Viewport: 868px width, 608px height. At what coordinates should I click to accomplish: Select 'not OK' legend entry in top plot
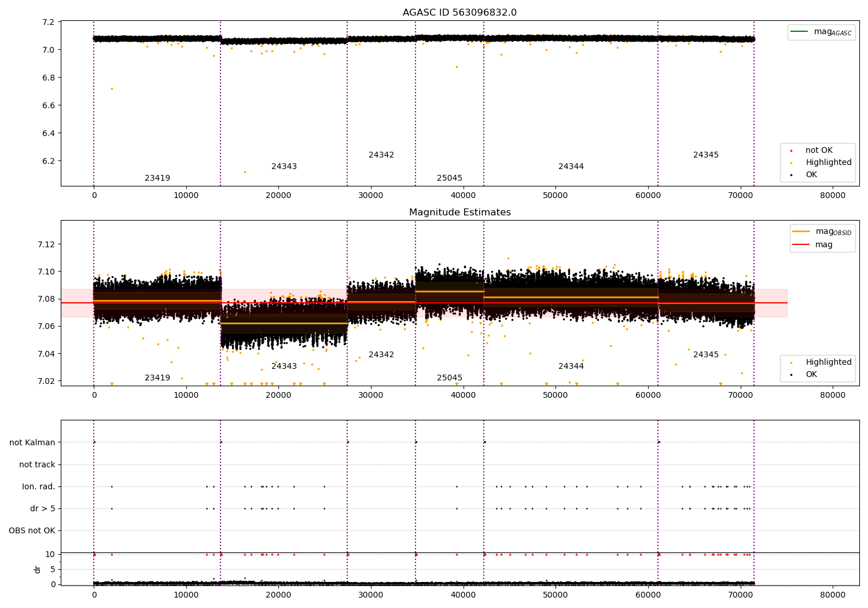pos(819,151)
